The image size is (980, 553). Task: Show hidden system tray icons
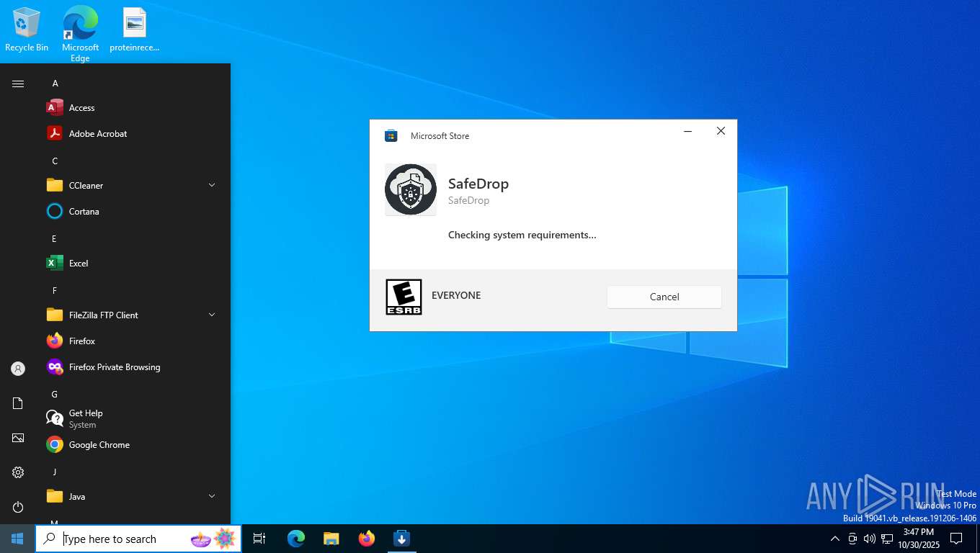(x=835, y=539)
